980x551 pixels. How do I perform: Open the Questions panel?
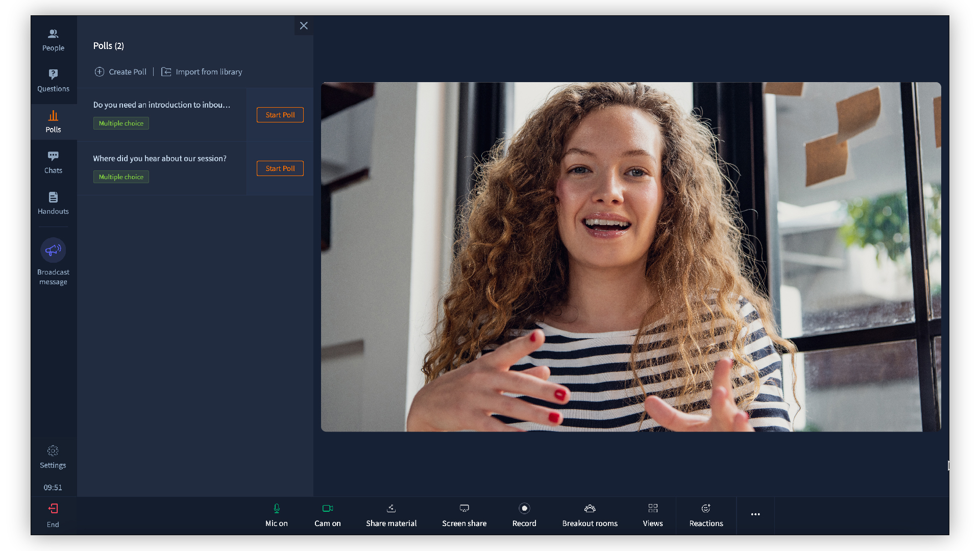[53, 81]
